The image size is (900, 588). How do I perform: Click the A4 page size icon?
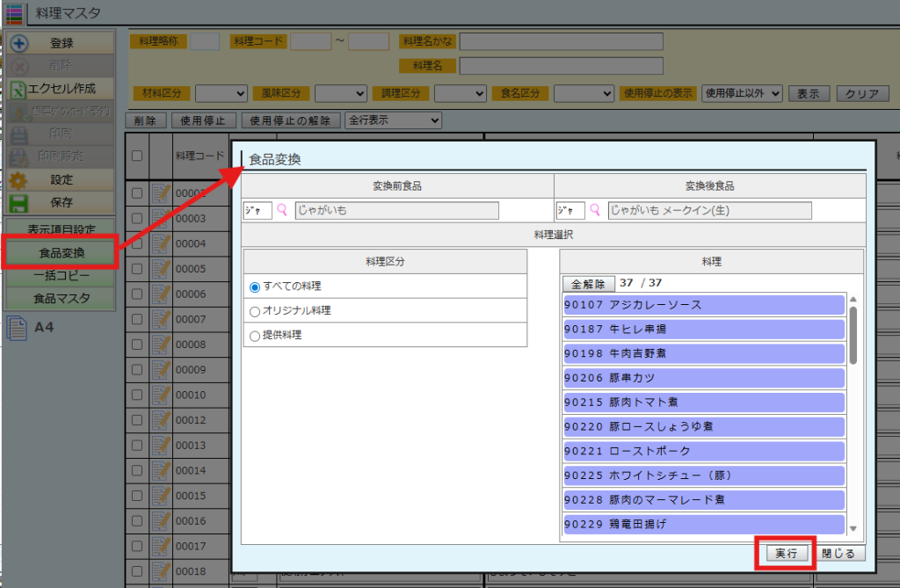18,328
